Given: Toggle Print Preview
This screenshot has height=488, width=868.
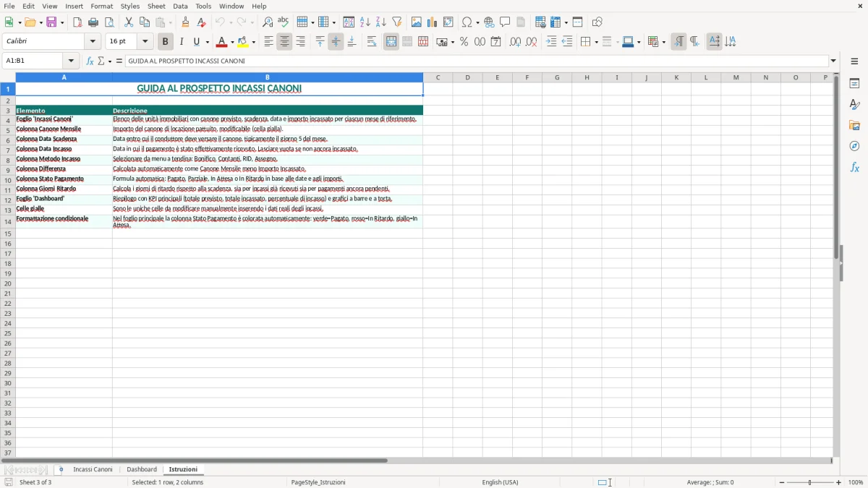Looking at the screenshot, I should click(x=109, y=22).
